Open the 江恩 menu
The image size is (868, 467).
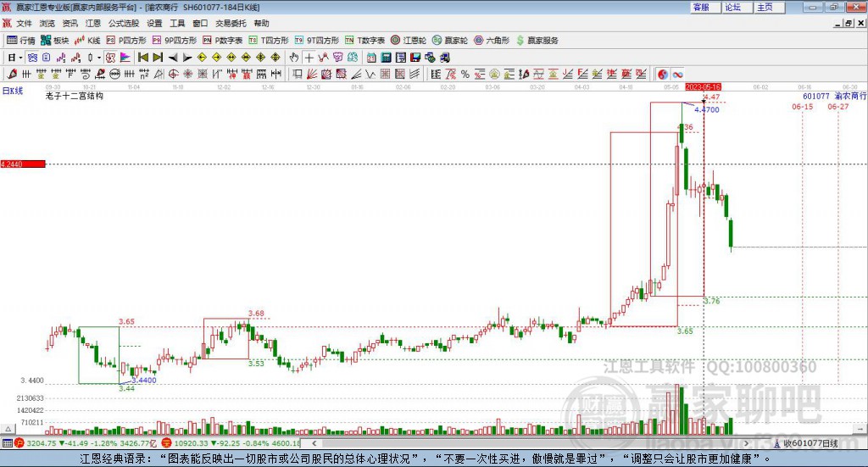(x=93, y=23)
